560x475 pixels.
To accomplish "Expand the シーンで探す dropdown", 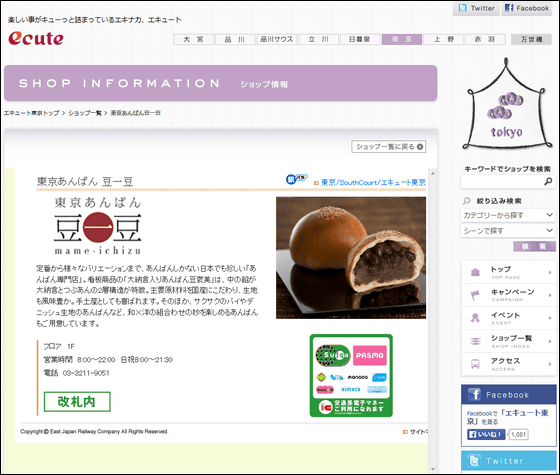I will pyautogui.click(x=508, y=231).
